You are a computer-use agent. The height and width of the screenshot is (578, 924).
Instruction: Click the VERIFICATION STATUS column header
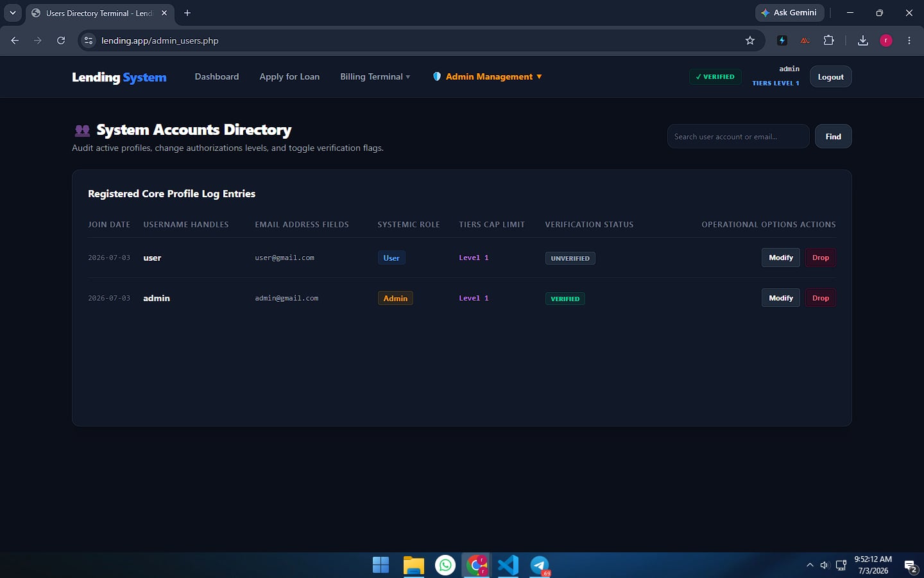click(x=589, y=224)
